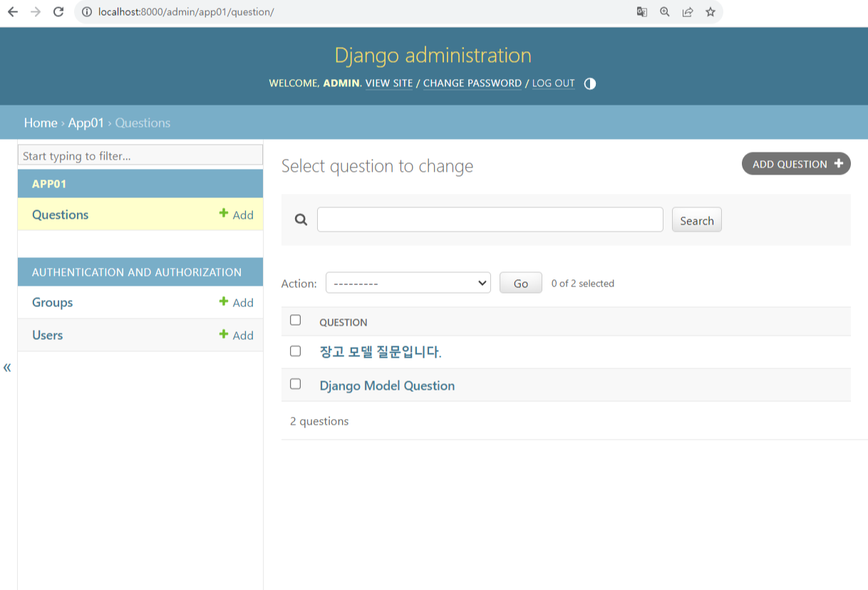The height and width of the screenshot is (590, 868).
Task: Open the zoom magnifier icon in the address bar
Action: [x=665, y=12]
